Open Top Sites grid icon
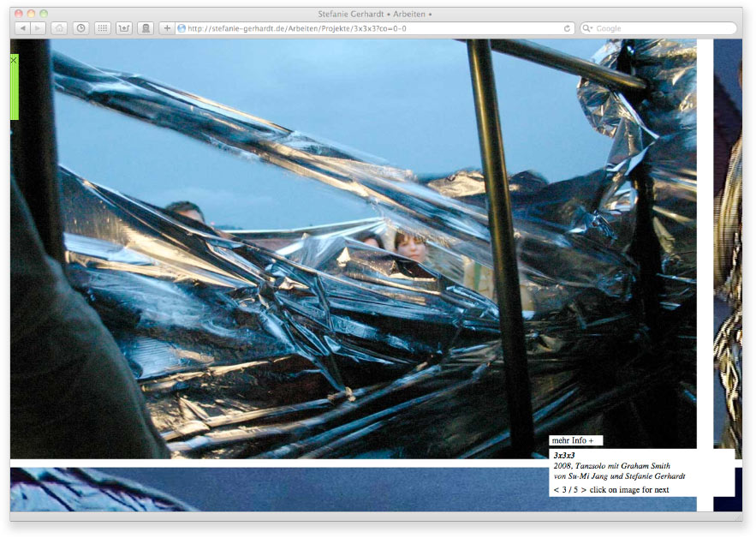 [102, 28]
